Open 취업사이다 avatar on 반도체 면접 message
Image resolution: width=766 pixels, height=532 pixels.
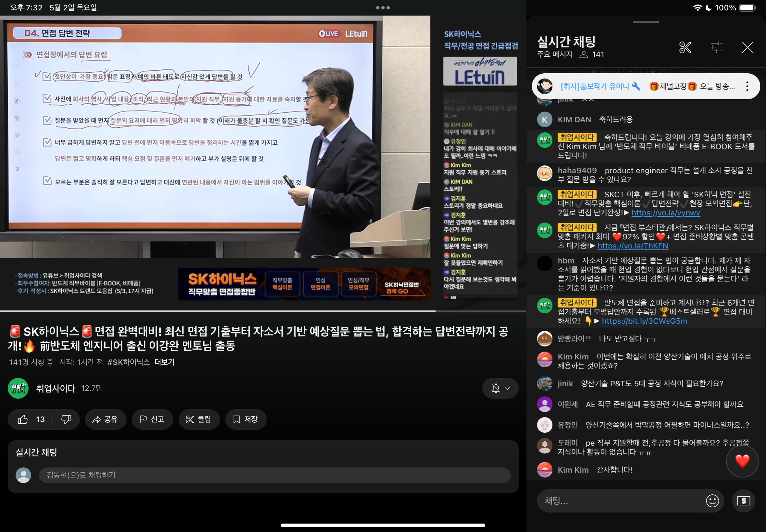tap(545, 306)
